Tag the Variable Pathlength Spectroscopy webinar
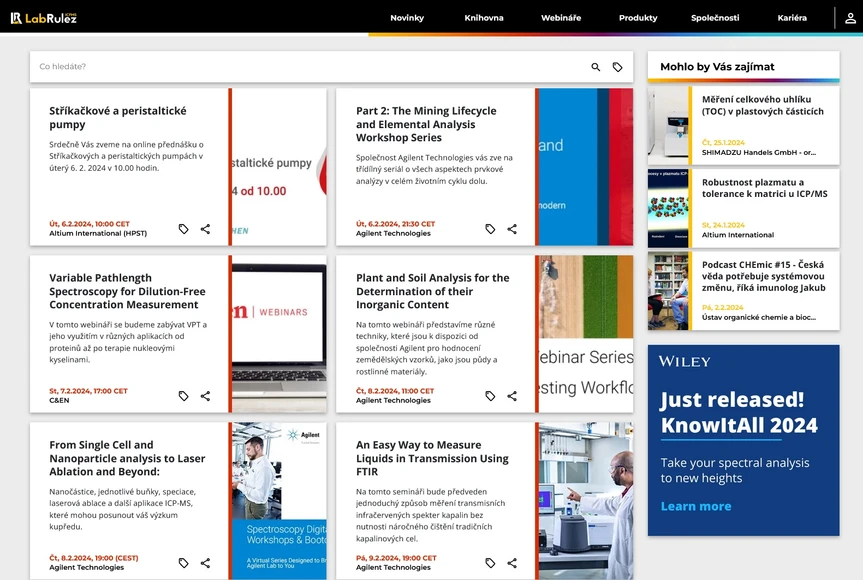 183,396
